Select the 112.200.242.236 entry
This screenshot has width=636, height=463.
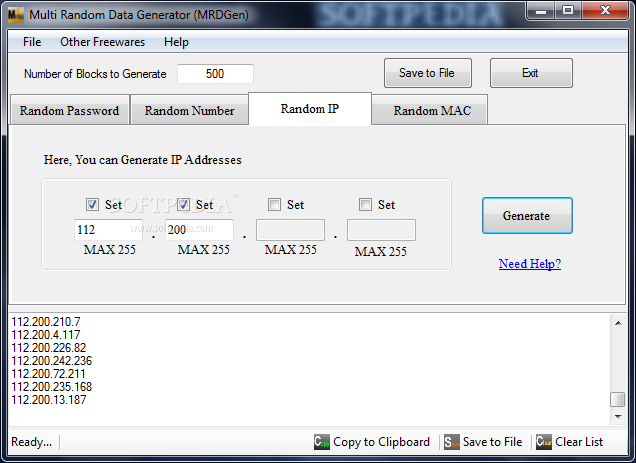tap(52, 361)
